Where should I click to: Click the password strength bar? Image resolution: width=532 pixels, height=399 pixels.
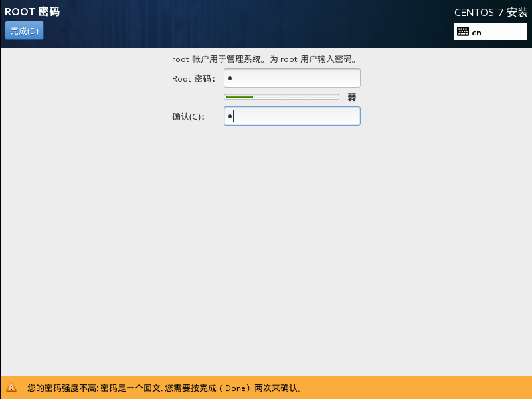(282, 96)
